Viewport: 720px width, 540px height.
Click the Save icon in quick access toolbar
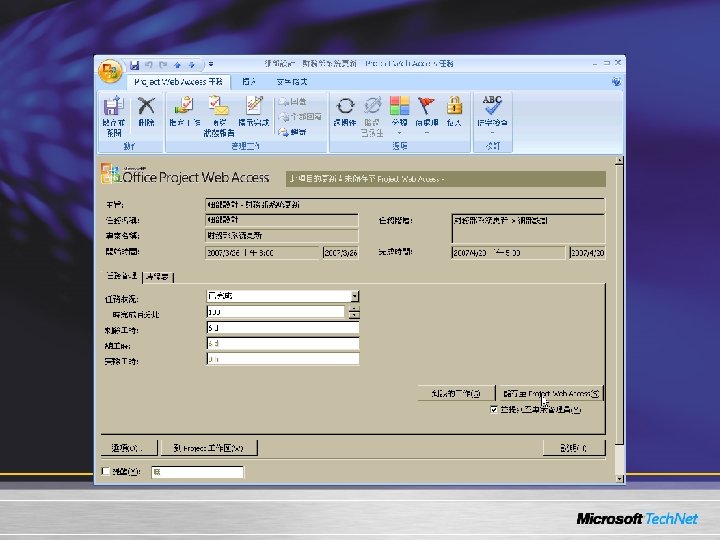coord(134,65)
